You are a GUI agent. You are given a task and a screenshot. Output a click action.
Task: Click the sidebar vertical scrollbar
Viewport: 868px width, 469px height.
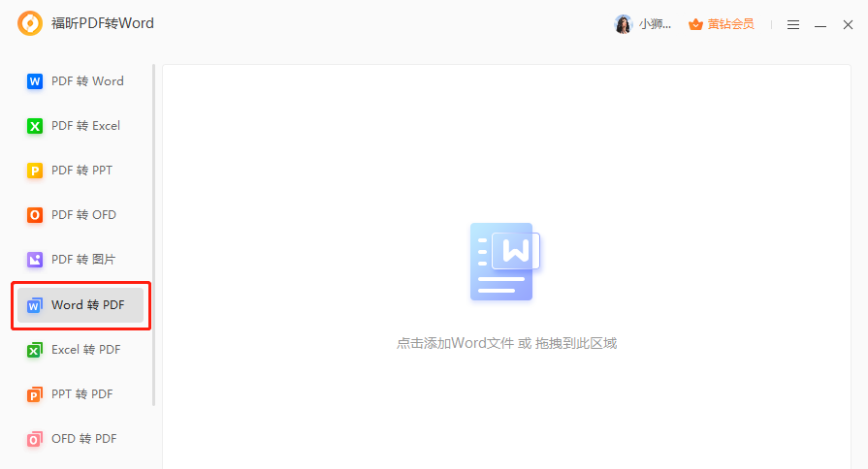153,233
